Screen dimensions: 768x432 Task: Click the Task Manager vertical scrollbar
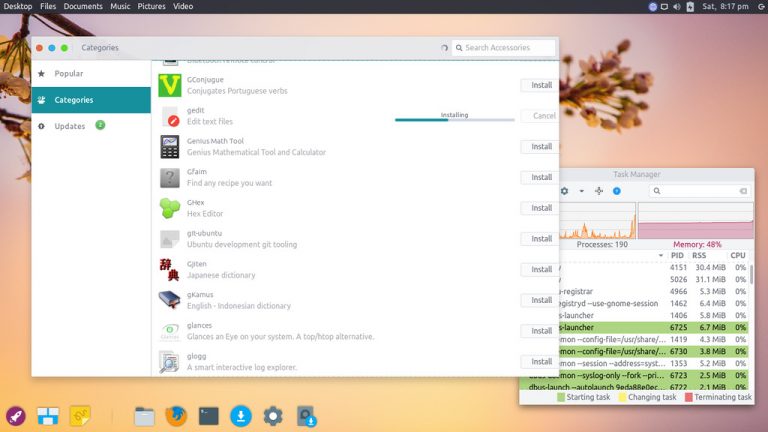click(x=751, y=274)
